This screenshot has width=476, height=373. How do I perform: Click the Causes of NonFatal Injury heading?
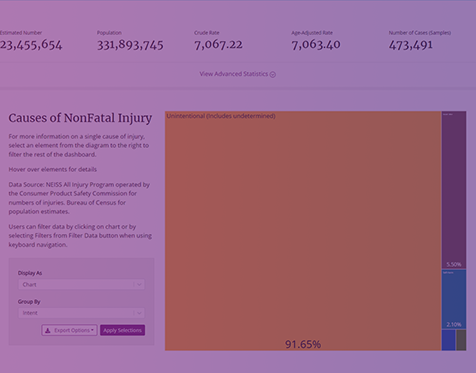pos(80,118)
